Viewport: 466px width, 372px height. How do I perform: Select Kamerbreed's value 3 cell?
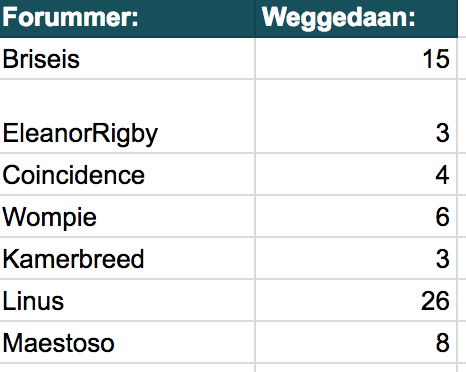click(x=356, y=258)
